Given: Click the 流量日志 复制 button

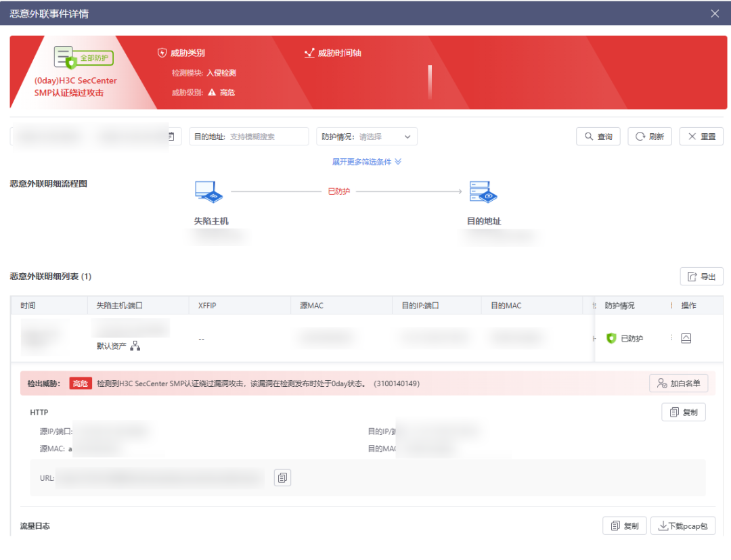Looking at the screenshot, I should (624, 526).
